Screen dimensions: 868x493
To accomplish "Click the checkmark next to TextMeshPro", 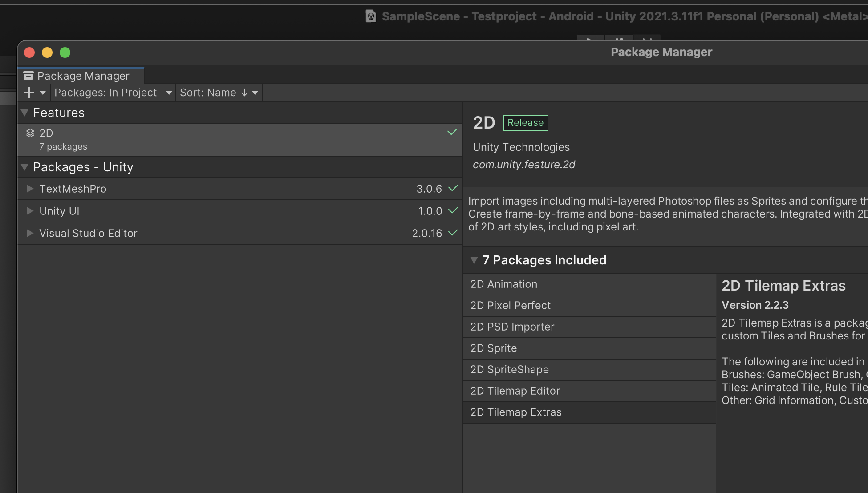I will click(452, 189).
